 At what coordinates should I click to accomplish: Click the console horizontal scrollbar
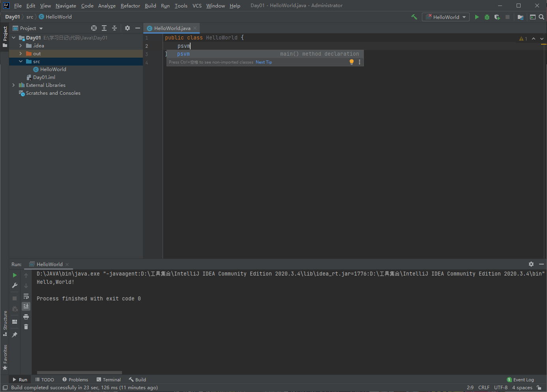[x=79, y=372]
